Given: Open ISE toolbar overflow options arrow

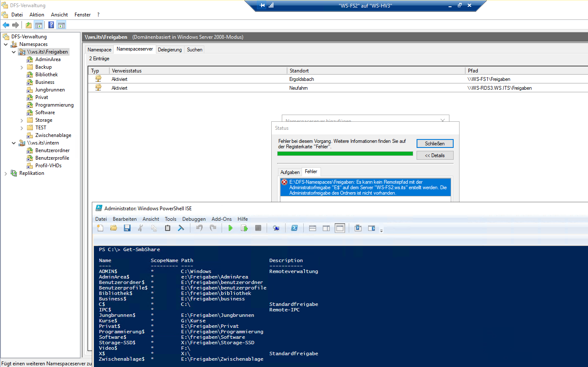Looking at the screenshot, I should click(x=381, y=230).
